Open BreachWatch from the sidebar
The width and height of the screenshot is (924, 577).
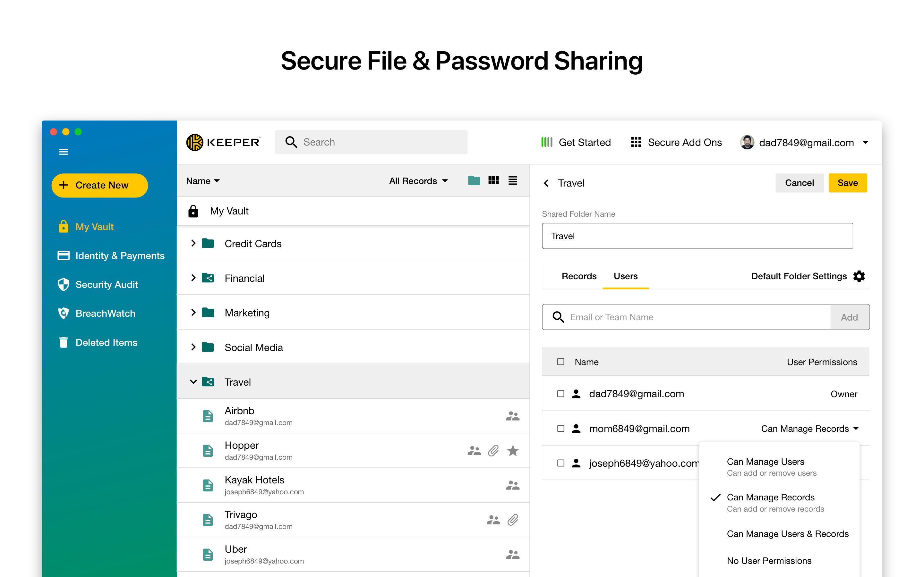point(105,313)
